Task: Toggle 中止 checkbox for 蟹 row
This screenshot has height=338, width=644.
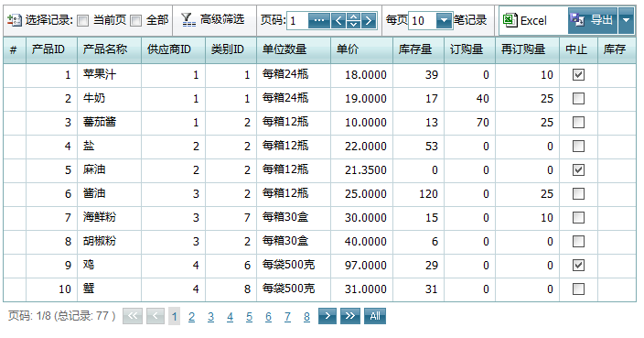Action: [578, 289]
